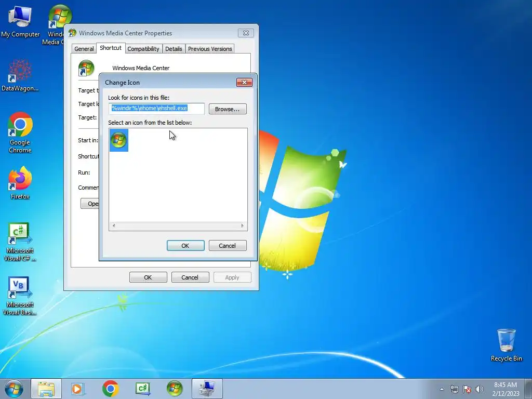Open the Previous Versions tab
This screenshot has height=399, width=532.
pyautogui.click(x=210, y=49)
